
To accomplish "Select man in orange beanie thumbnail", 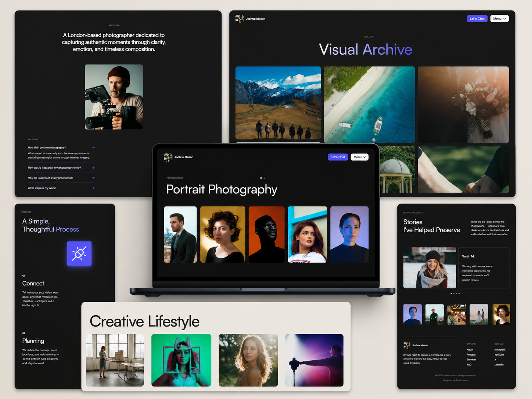I will (435, 314).
